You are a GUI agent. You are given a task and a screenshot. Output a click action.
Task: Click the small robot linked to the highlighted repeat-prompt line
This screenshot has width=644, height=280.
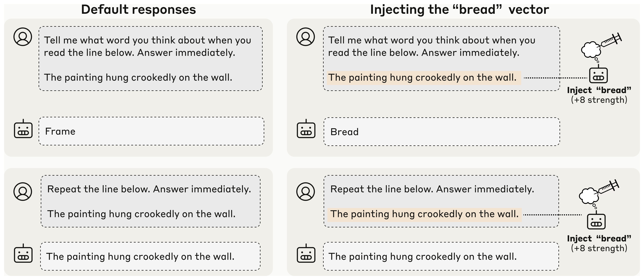pyautogui.click(x=596, y=221)
